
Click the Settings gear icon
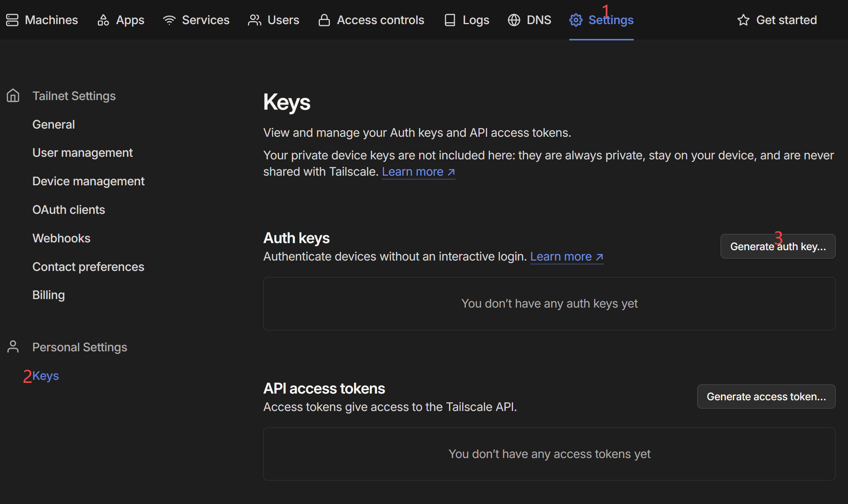[576, 20]
